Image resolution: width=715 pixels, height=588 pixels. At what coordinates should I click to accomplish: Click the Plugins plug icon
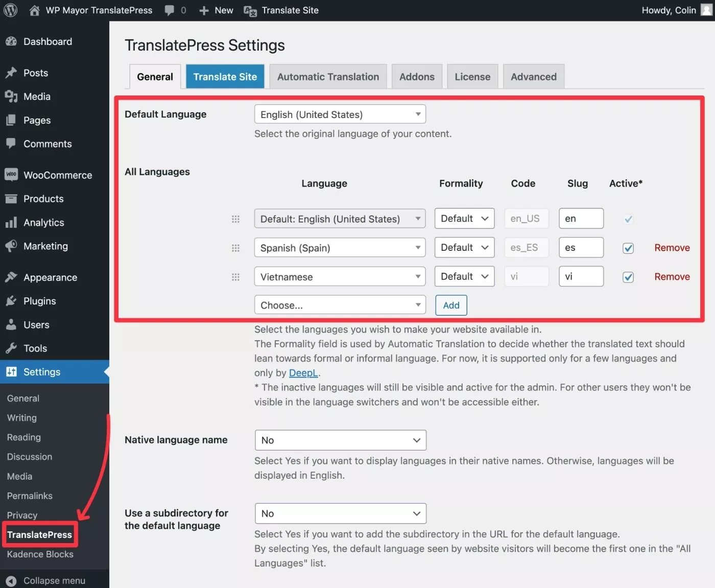tap(11, 301)
